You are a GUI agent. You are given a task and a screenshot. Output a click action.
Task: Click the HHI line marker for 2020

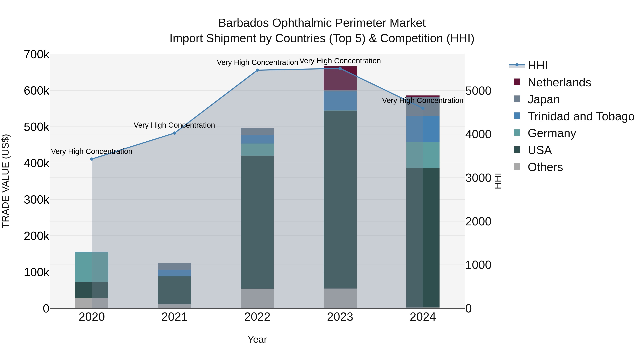tap(92, 159)
